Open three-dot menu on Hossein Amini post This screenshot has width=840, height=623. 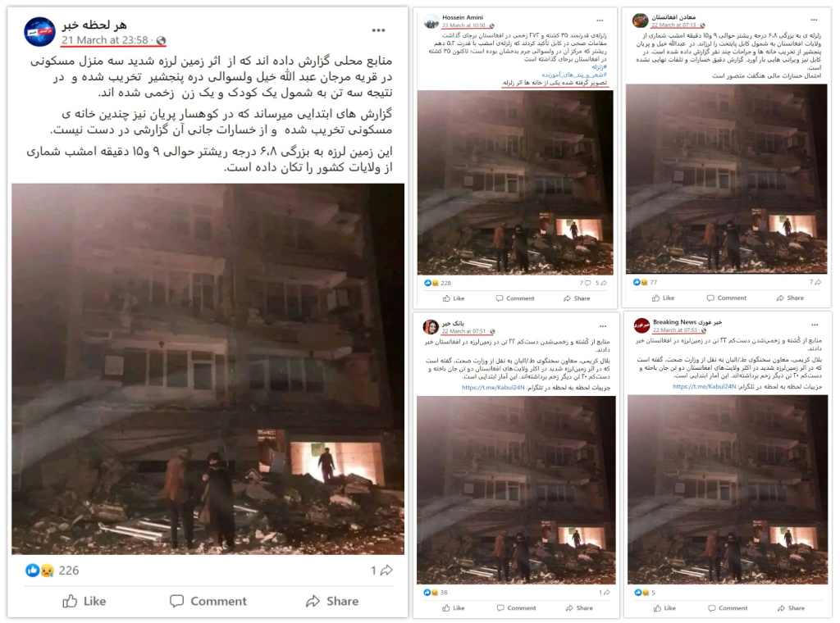coord(600,20)
